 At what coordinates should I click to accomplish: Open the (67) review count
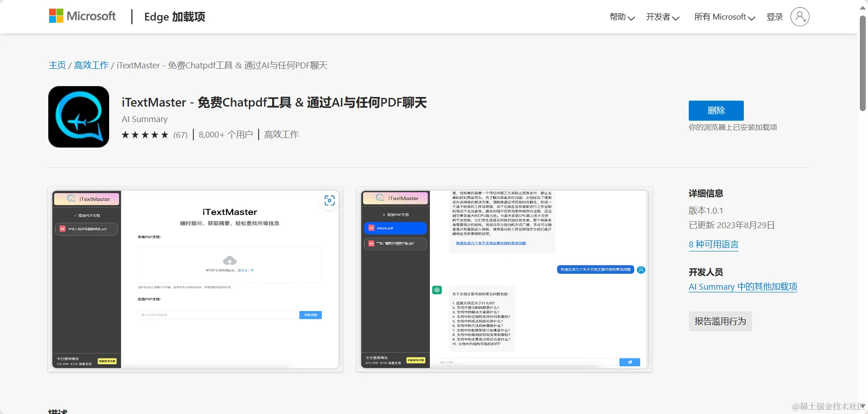point(180,135)
